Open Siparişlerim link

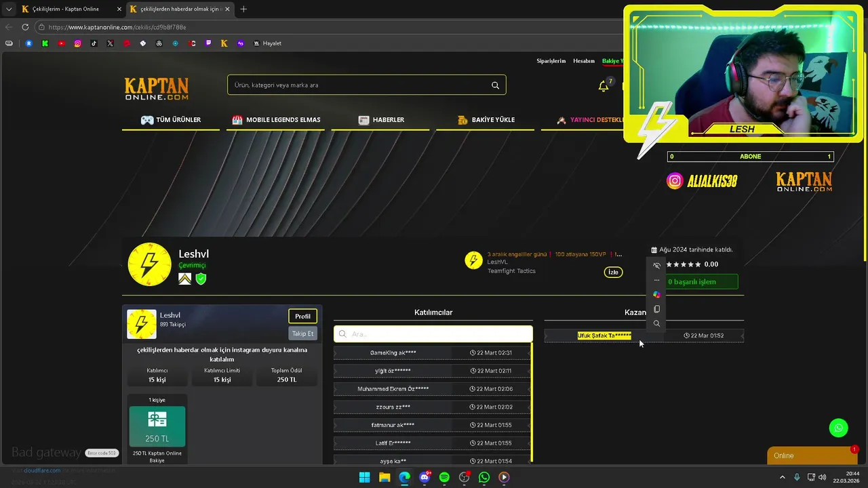(551, 61)
